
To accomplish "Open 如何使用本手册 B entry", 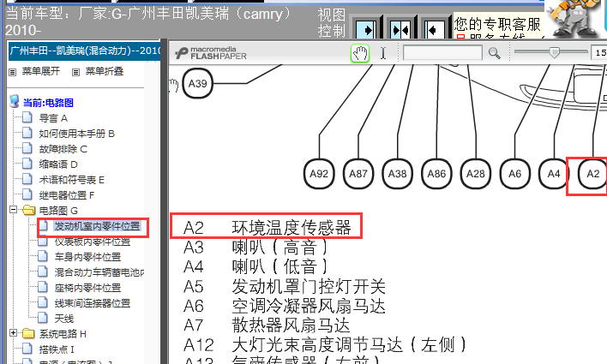I will 76,134.
